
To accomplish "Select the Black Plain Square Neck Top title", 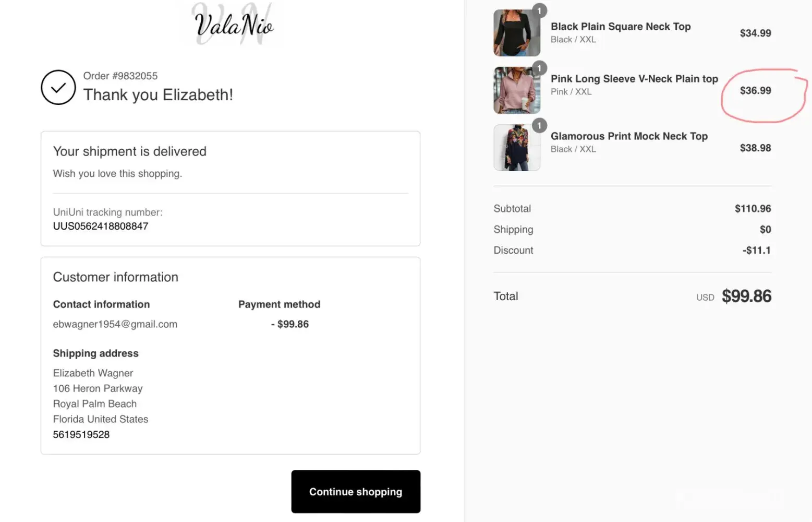I will (x=621, y=27).
